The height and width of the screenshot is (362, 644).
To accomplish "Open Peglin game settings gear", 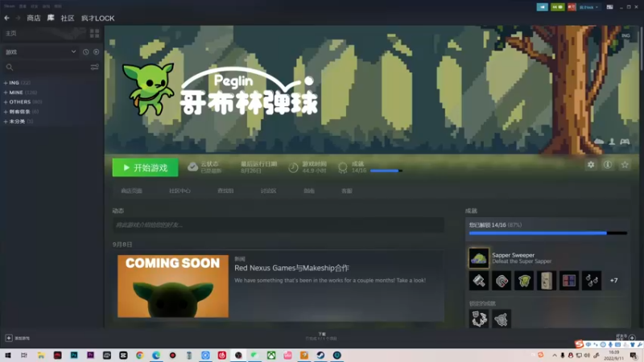I will click(x=591, y=165).
